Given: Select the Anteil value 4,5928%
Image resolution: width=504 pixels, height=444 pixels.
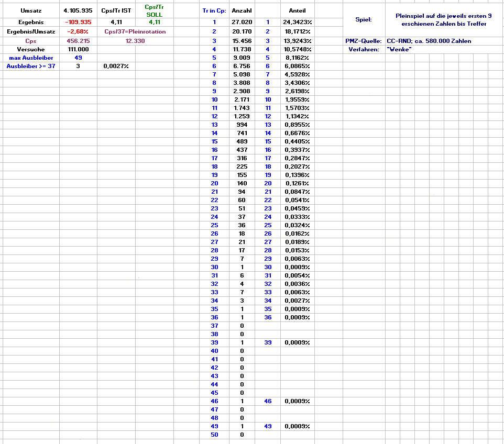Looking at the screenshot, I should (x=298, y=74).
